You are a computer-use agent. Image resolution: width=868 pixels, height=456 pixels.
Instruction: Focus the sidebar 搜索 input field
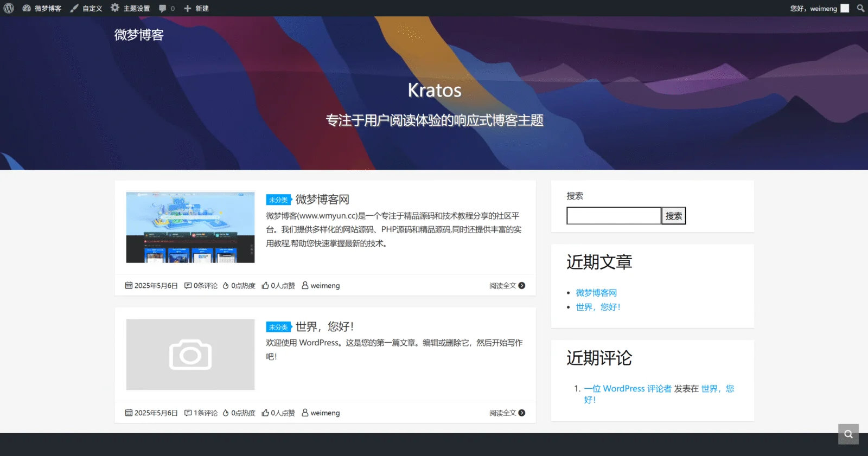614,216
